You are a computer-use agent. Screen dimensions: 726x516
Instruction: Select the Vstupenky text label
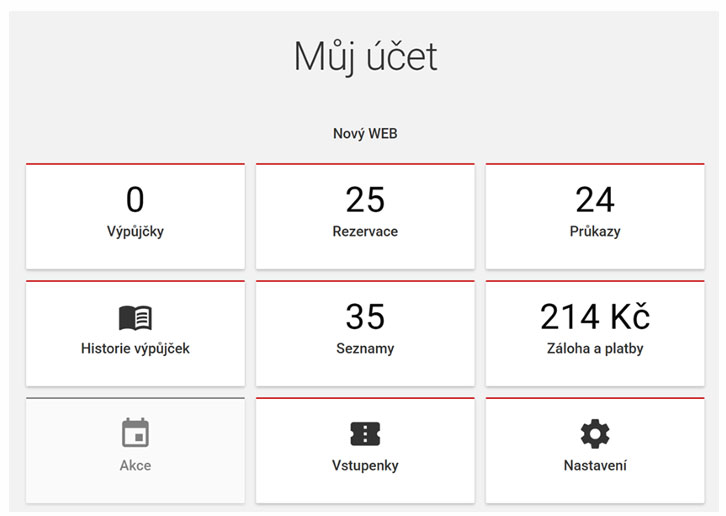point(365,465)
